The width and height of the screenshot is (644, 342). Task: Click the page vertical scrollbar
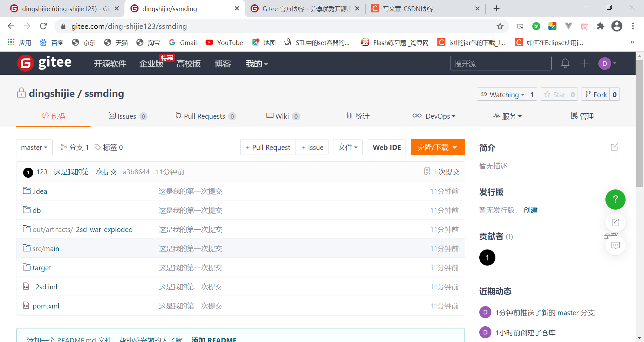[x=640, y=123]
